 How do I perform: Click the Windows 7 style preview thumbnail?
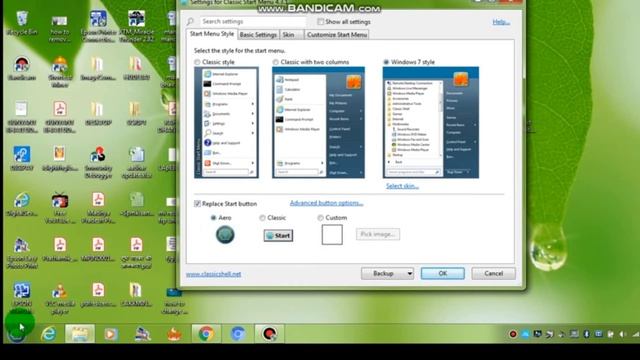431,122
